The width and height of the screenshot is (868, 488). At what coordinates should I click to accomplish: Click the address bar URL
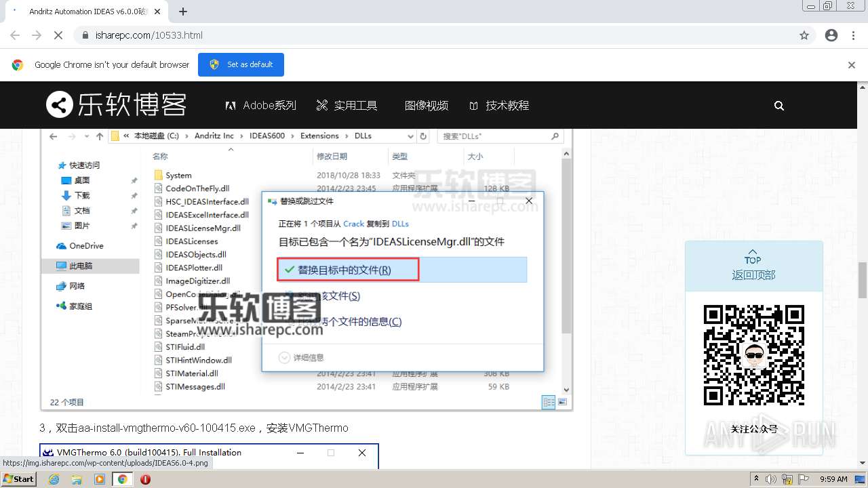point(149,35)
